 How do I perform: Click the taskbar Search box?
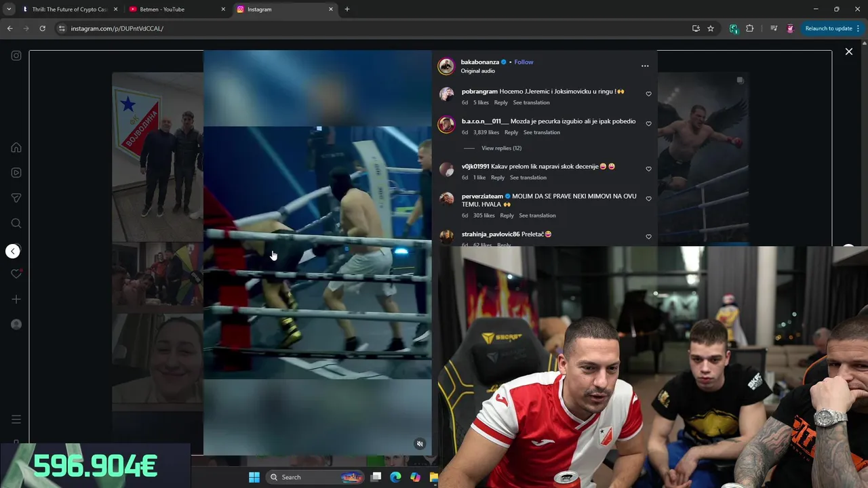pyautogui.click(x=316, y=477)
